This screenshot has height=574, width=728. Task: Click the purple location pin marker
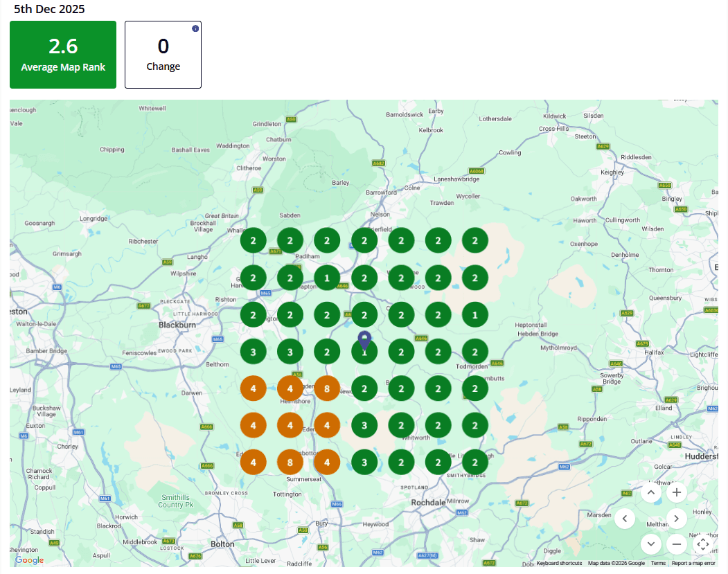364,340
